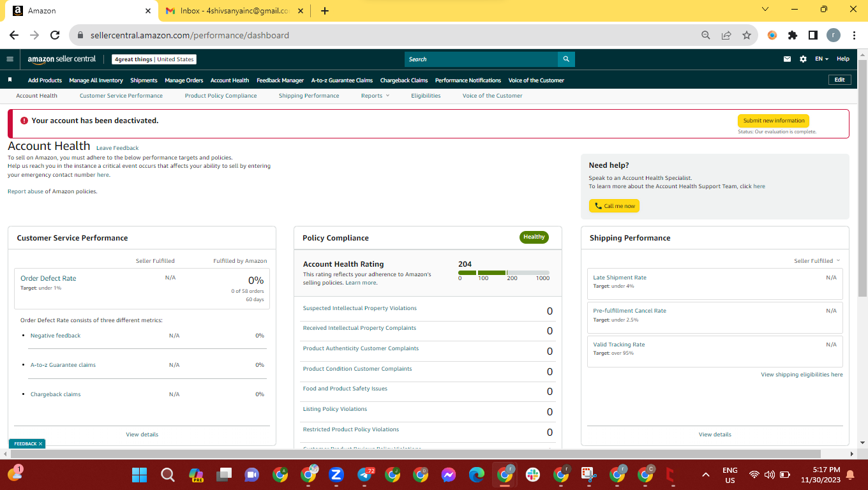Open Listing Policy Violations
Screen dimensions: 868x490
pyautogui.click(x=335, y=409)
